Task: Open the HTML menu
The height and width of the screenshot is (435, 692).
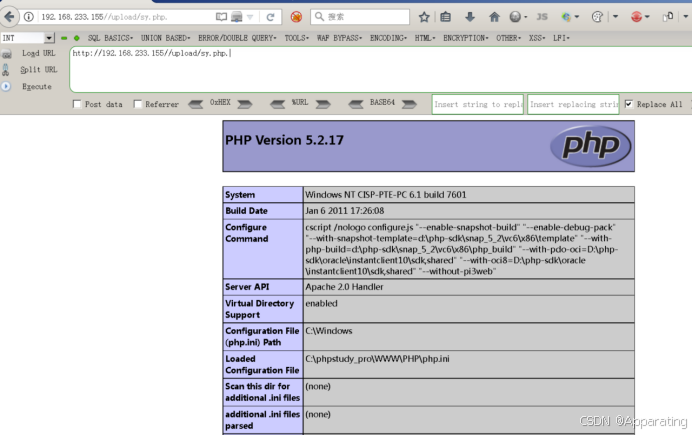Action: (425, 38)
